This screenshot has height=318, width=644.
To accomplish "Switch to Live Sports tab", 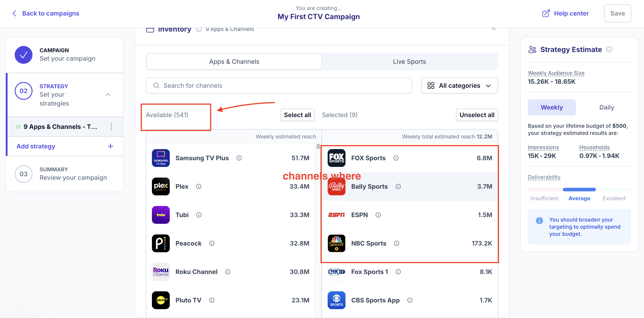I will [x=410, y=62].
